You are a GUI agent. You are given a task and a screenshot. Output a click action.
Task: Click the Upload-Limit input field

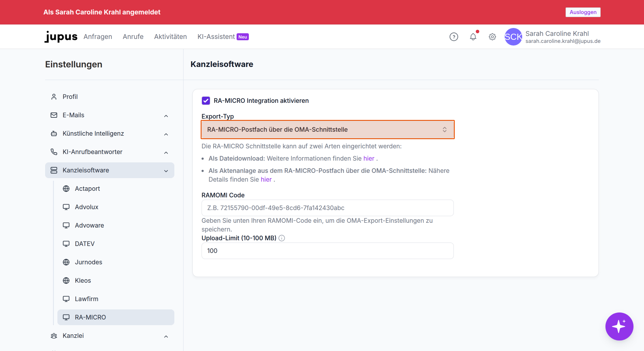pyautogui.click(x=328, y=251)
